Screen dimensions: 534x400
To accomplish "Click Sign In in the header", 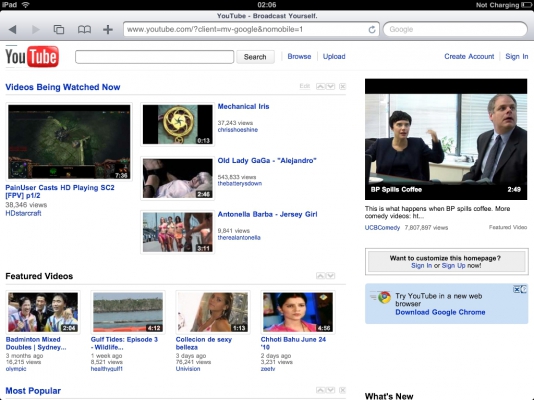I will (517, 57).
